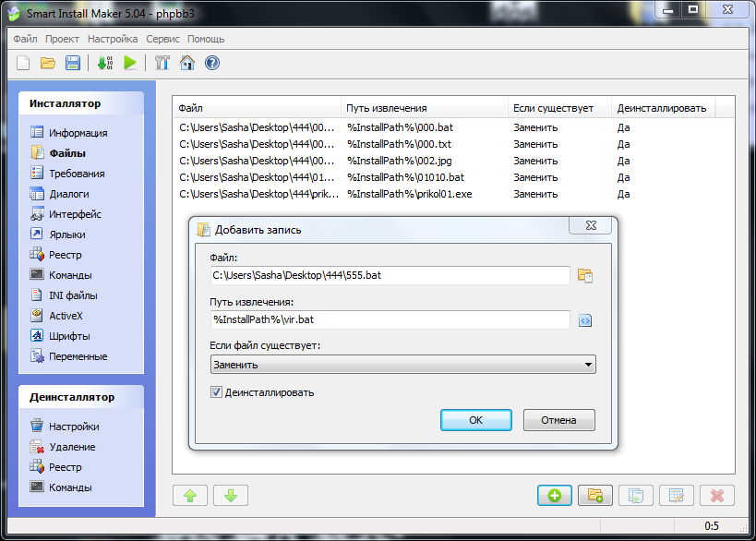The width and height of the screenshot is (756, 541).
Task: Open the Проект menu
Action: [62, 39]
